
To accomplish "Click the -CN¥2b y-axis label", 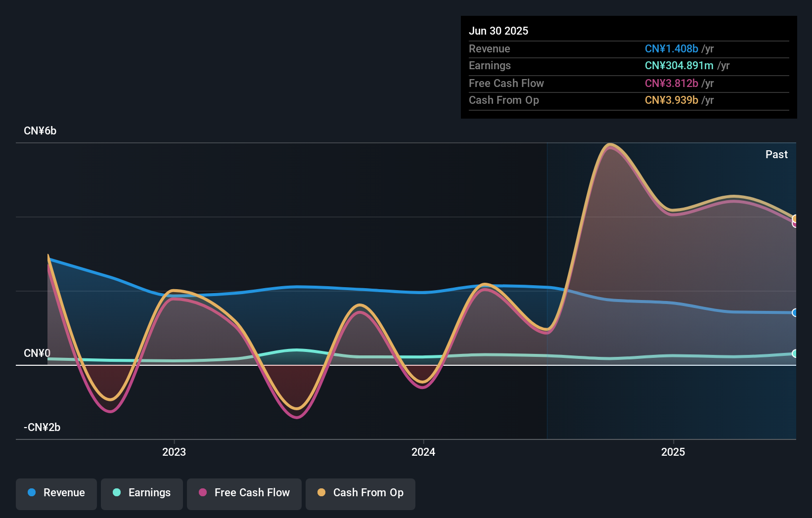I will pyautogui.click(x=42, y=428).
